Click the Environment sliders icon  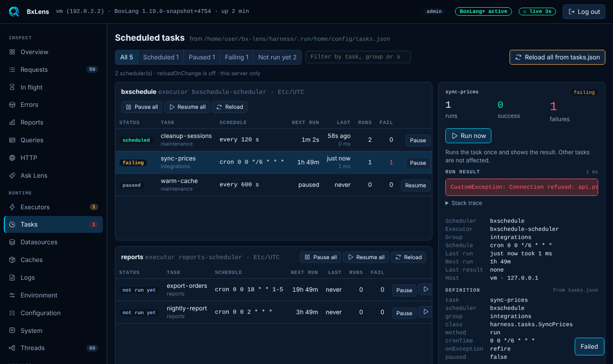tap(12, 295)
